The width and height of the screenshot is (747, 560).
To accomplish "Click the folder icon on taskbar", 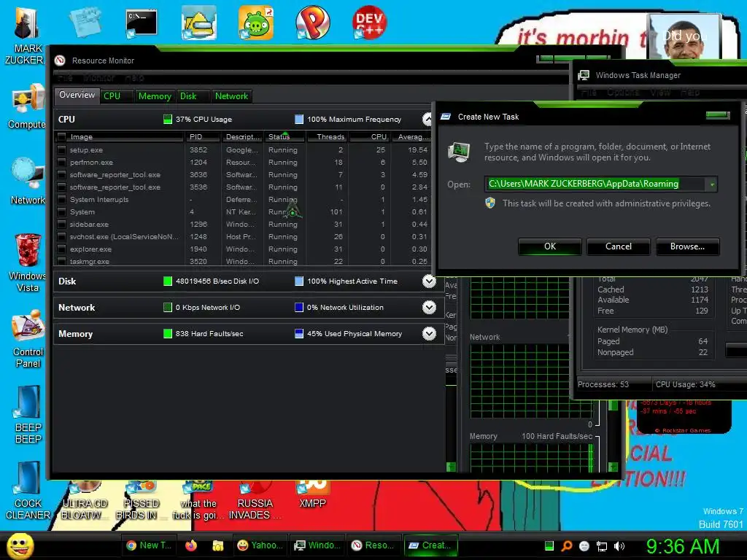I will pyautogui.click(x=217, y=545).
